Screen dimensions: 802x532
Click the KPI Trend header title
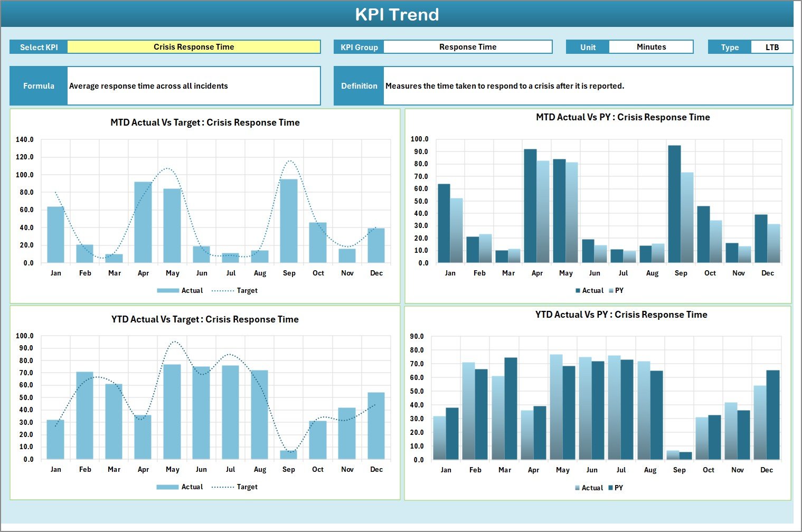397,14
